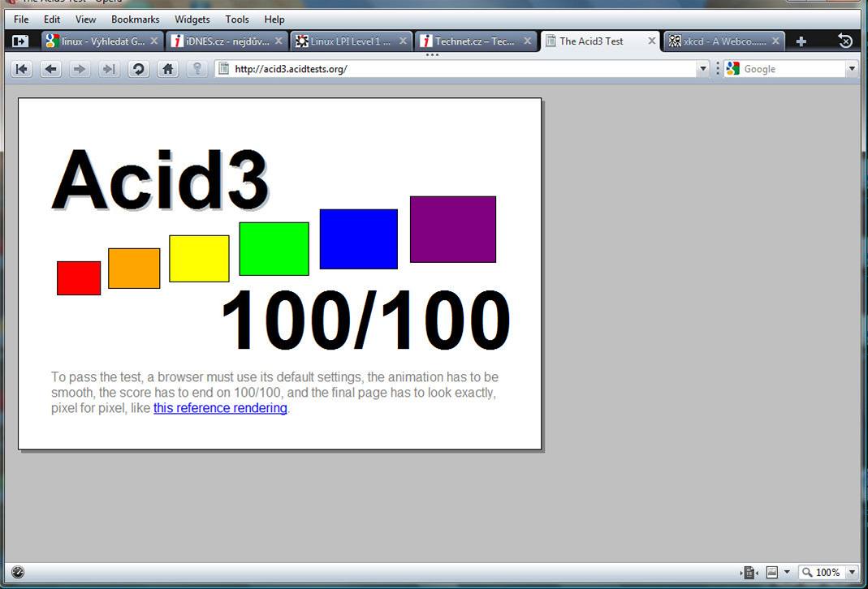Click the Google search input field
The height and width of the screenshot is (589, 868).
tap(792, 69)
